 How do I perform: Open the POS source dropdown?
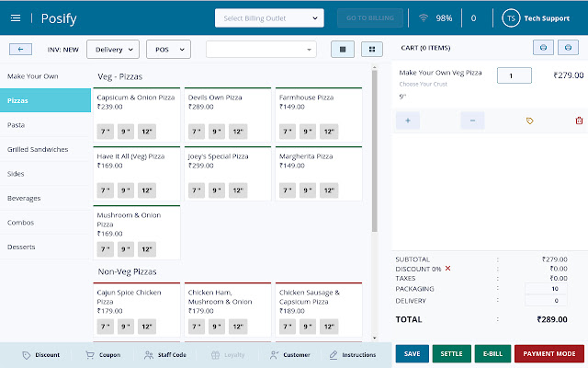coord(168,49)
